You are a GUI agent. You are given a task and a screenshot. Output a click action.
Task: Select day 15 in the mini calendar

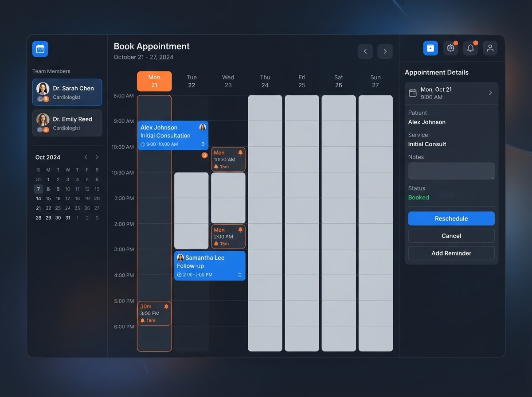click(x=48, y=198)
